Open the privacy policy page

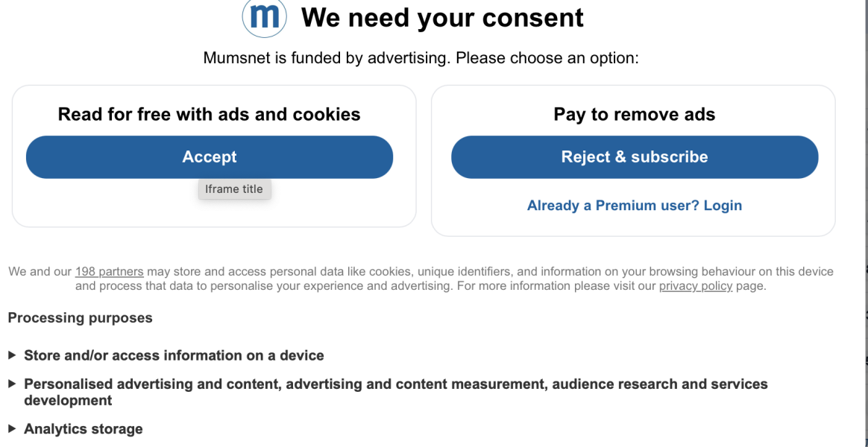695,285
